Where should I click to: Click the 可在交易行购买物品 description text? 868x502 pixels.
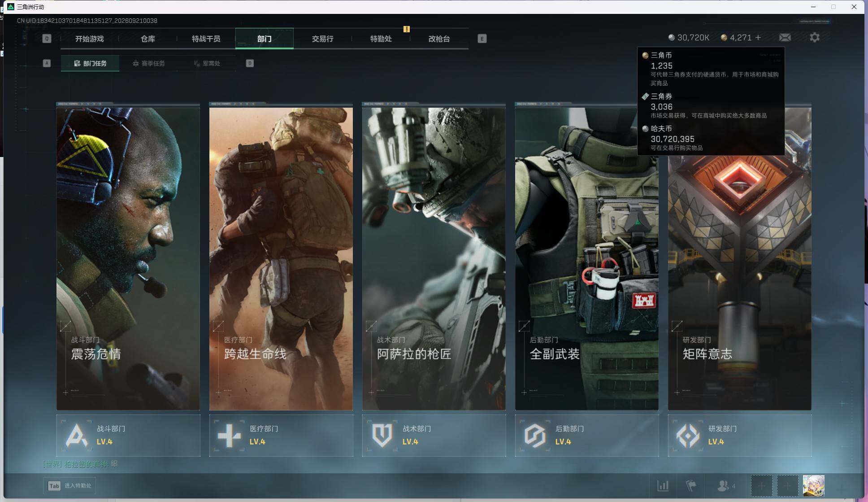click(x=677, y=148)
